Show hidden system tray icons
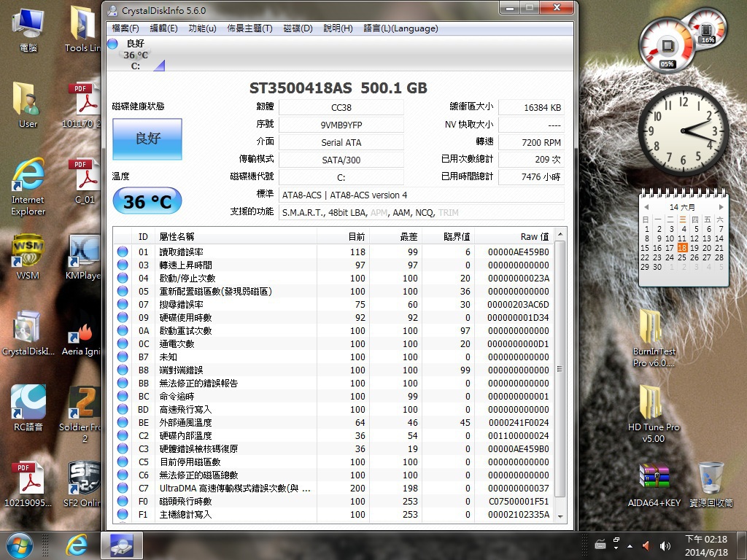The height and width of the screenshot is (560, 747). (630, 546)
